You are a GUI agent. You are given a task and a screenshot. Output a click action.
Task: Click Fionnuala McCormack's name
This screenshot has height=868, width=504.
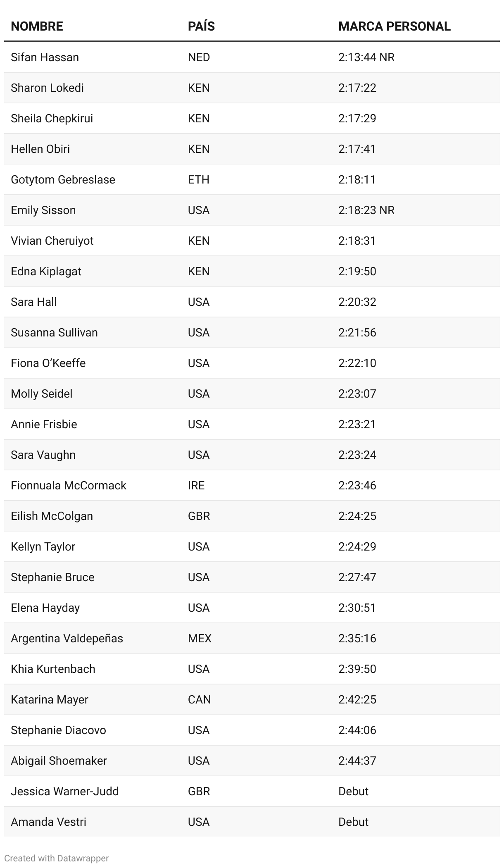[68, 485]
